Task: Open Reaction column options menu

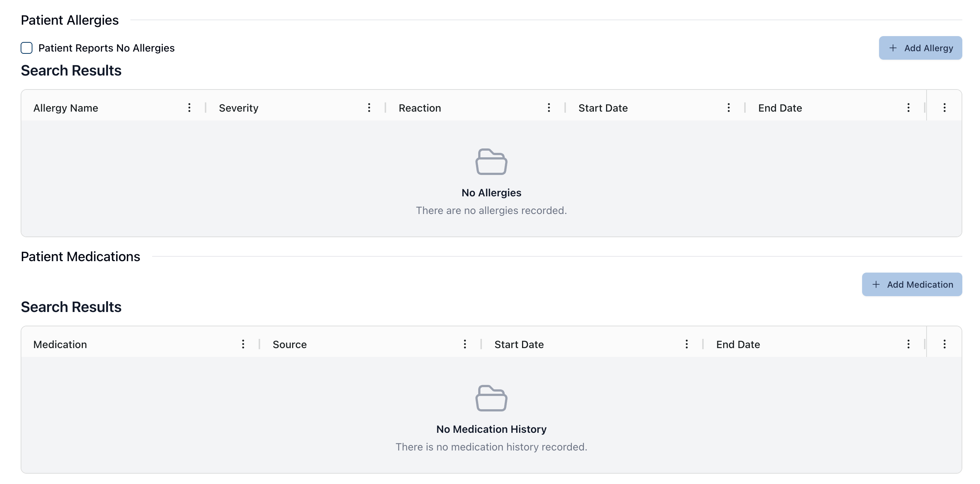Action: [x=549, y=108]
